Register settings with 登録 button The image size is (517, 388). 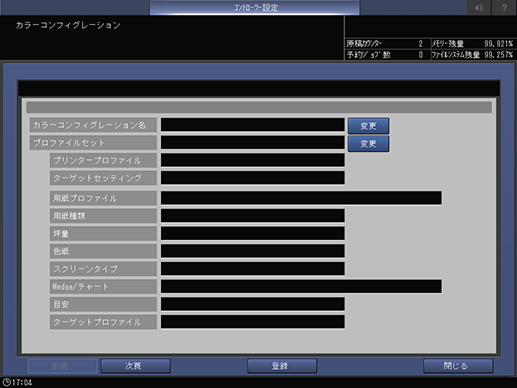[282, 366]
